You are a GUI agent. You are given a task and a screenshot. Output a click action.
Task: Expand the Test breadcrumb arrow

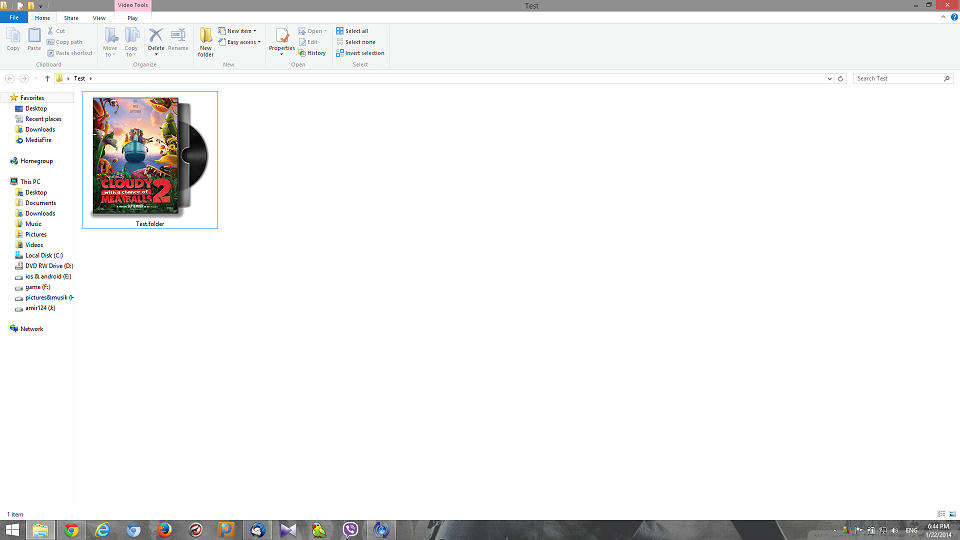tap(91, 78)
